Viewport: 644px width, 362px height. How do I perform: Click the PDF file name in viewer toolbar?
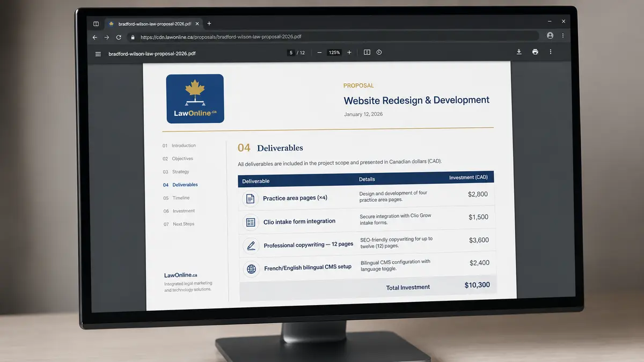[x=152, y=54]
